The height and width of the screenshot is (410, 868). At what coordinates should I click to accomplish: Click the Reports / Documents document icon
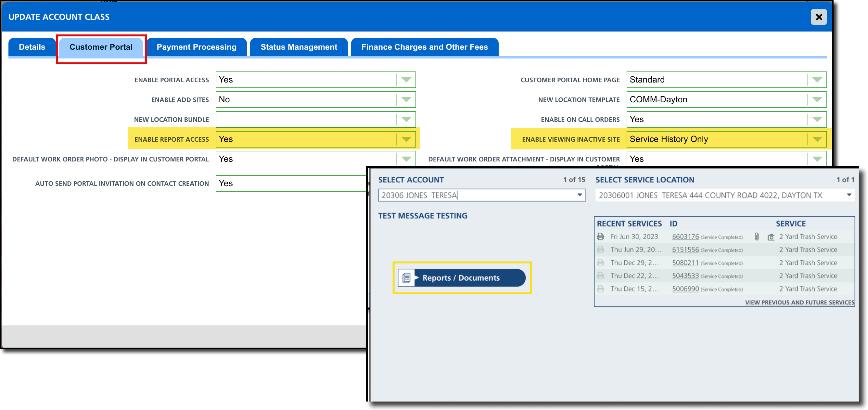point(406,278)
